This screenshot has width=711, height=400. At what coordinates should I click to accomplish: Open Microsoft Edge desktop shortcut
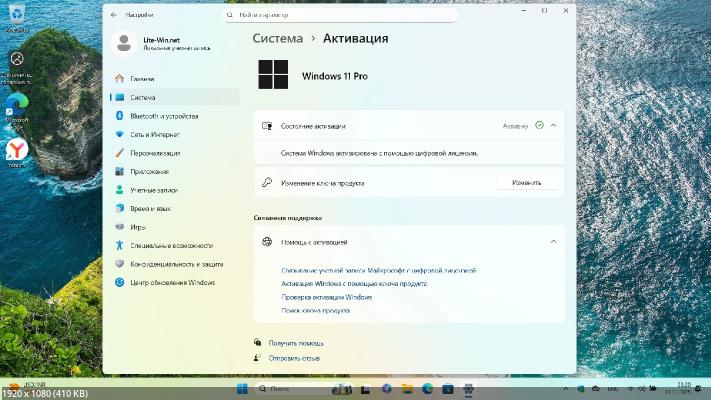pos(17,103)
